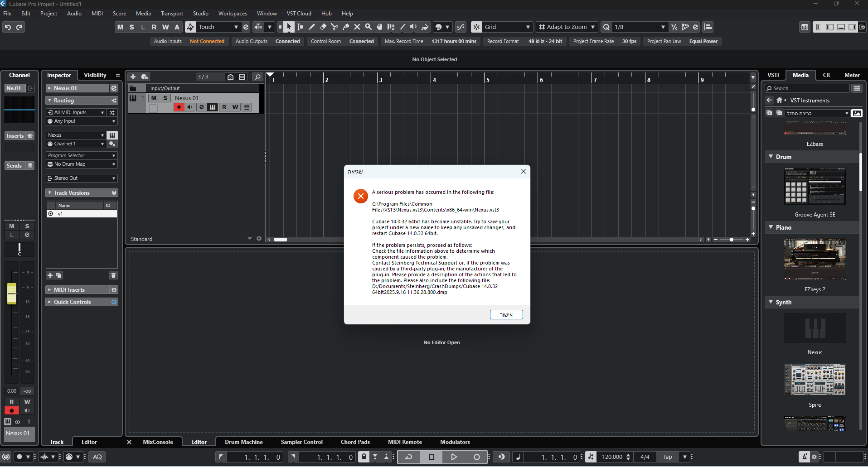Collapse the Drum category in Media
Image resolution: width=868 pixels, height=467 pixels.
(x=771, y=157)
